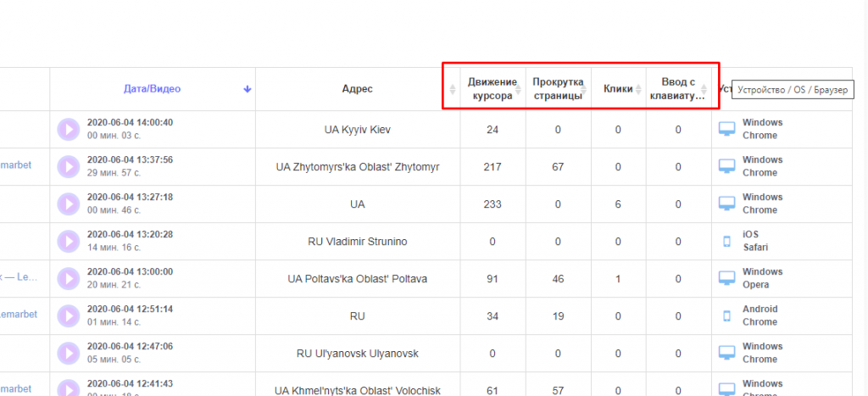Play the 12:51:14 session recording
868x396 pixels.
[x=68, y=316]
